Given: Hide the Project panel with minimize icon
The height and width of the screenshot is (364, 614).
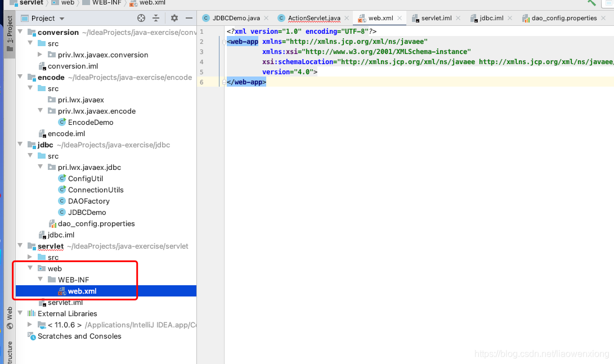Looking at the screenshot, I should (189, 18).
